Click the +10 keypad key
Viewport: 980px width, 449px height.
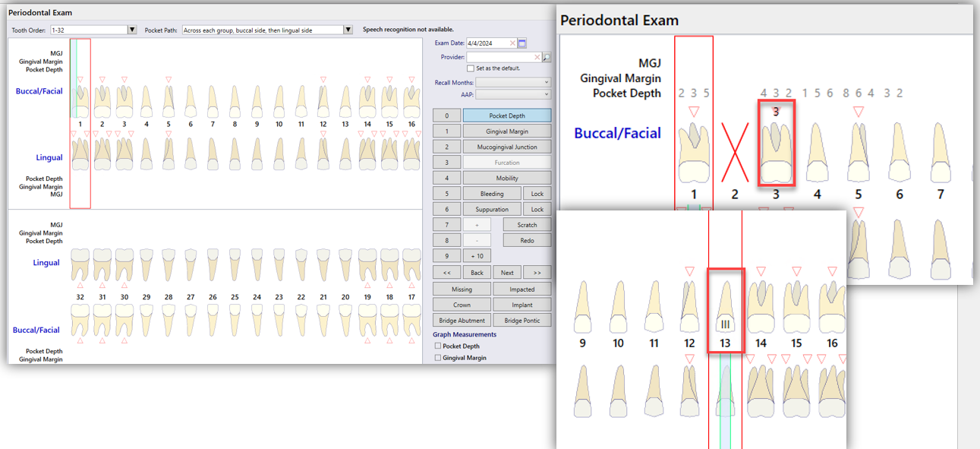477,255
